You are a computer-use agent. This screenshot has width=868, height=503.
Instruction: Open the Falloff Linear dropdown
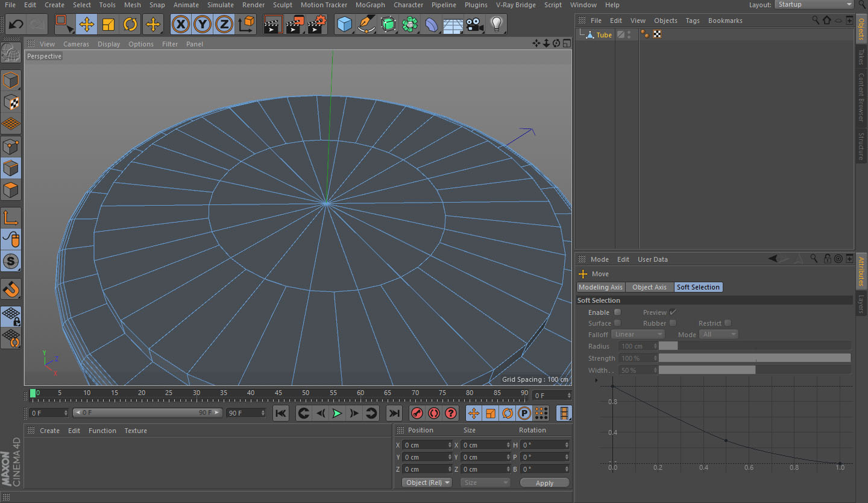638,334
